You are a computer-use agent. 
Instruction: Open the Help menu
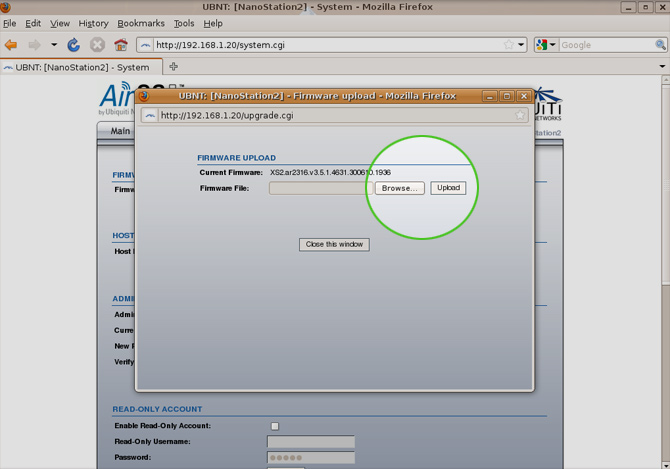coord(213,23)
